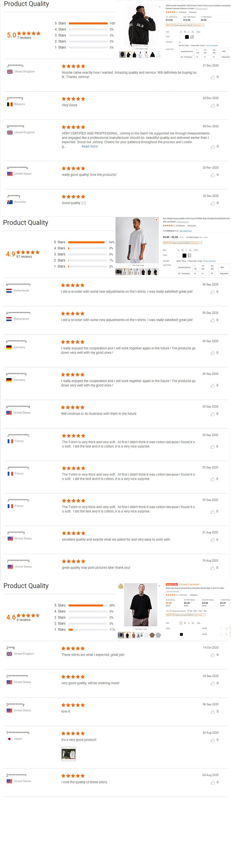Screen dimensions: 231x868
Task: Choose size 2XL for white t-shirt
Action: tap(196, 250)
